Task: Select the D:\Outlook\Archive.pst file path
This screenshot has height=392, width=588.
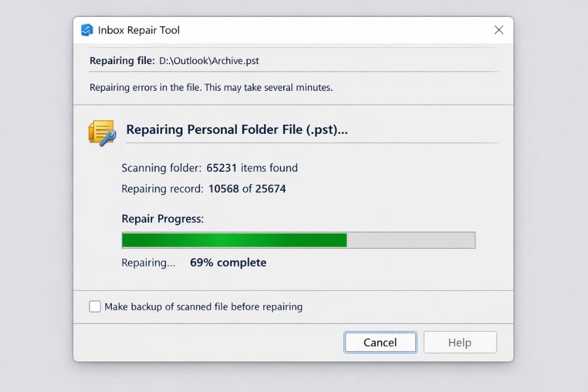Action: (x=209, y=61)
